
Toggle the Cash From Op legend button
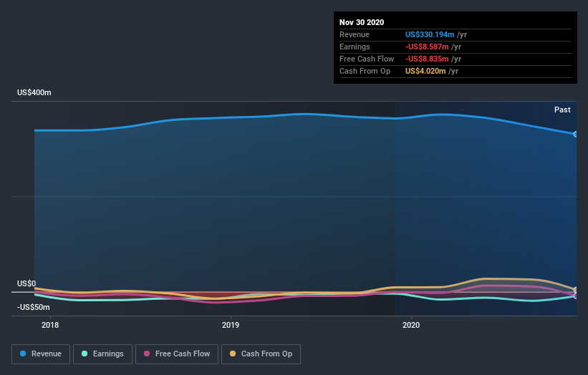click(x=261, y=354)
